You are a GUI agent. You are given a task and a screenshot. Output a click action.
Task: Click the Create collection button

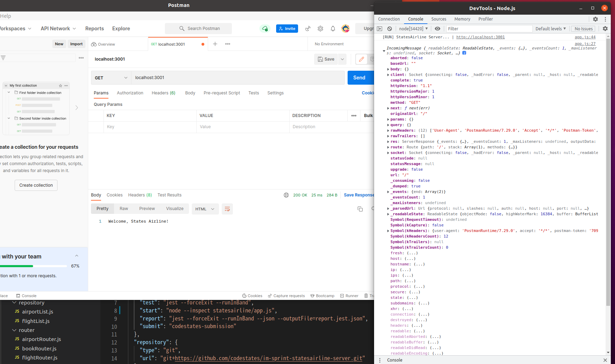36,185
